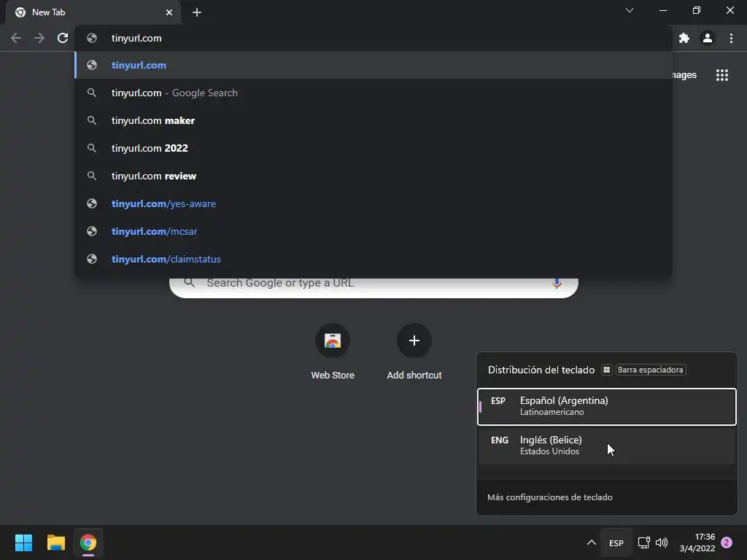Select the highlighted tinyurl.com suggestion
The height and width of the screenshot is (560, 747).
[x=373, y=65]
